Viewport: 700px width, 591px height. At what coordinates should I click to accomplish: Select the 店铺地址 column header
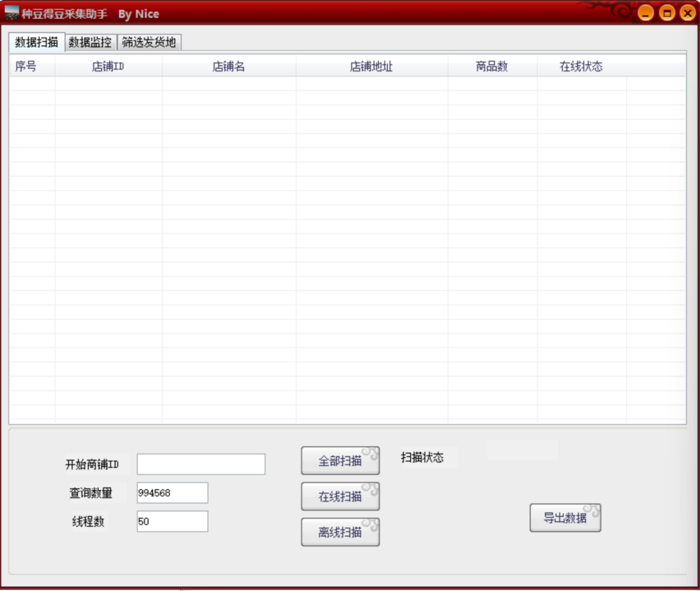[371, 66]
